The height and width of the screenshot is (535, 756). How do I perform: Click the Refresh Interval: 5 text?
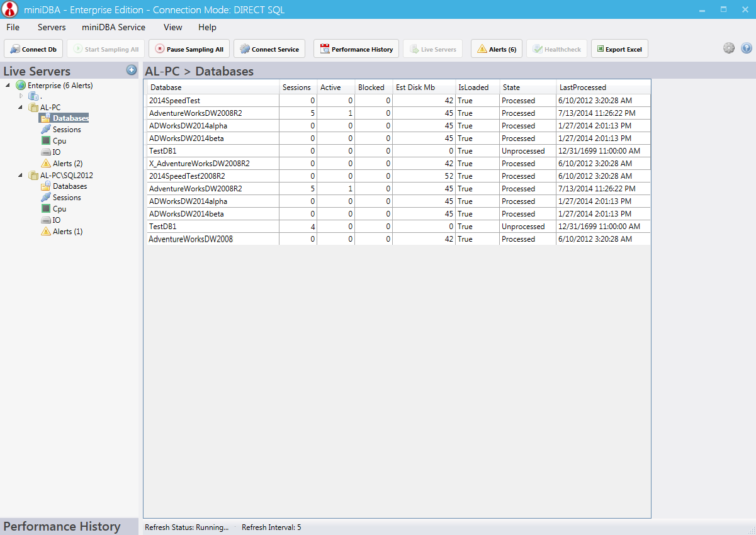click(271, 527)
